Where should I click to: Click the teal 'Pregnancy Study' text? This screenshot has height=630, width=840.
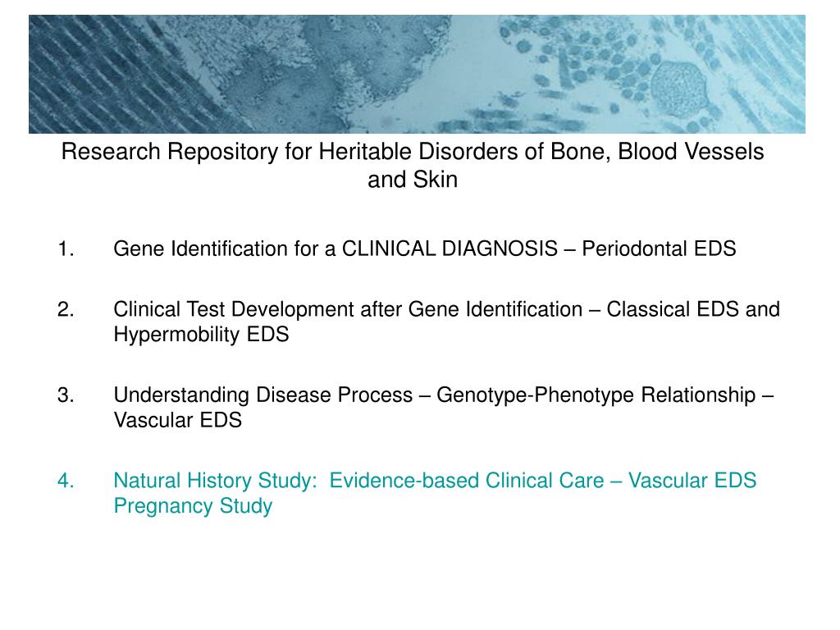pyautogui.click(x=193, y=505)
